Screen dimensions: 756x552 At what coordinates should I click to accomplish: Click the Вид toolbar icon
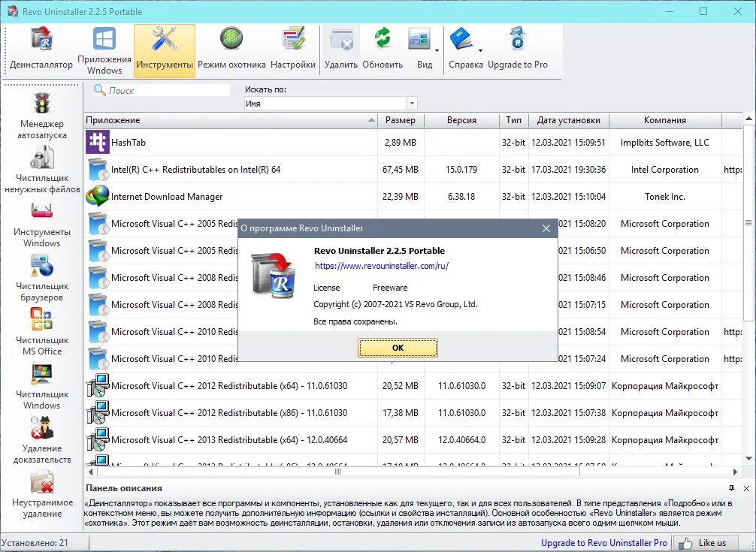click(420, 40)
